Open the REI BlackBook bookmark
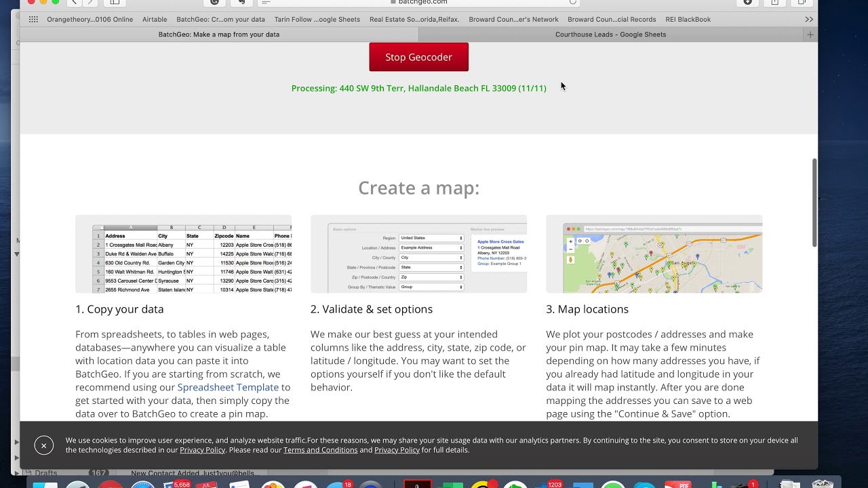The image size is (868, 488). tap(688, 20)
